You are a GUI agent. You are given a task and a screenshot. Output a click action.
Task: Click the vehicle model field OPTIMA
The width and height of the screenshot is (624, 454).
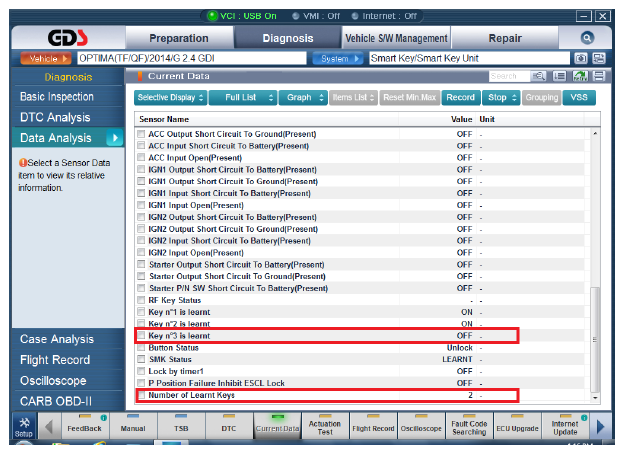192,58
